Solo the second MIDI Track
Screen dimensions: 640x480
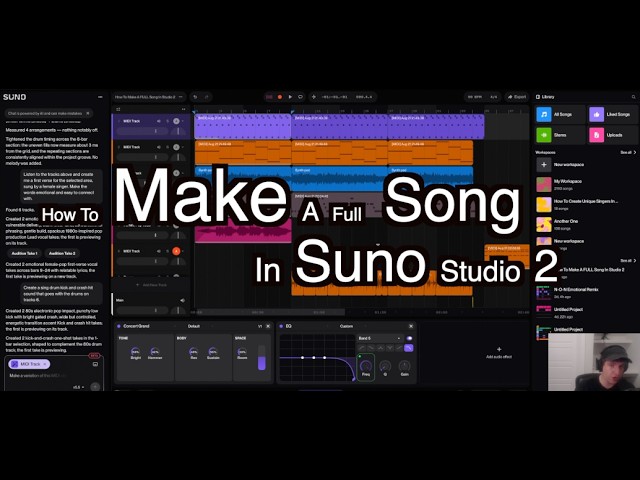pos(167,147)
